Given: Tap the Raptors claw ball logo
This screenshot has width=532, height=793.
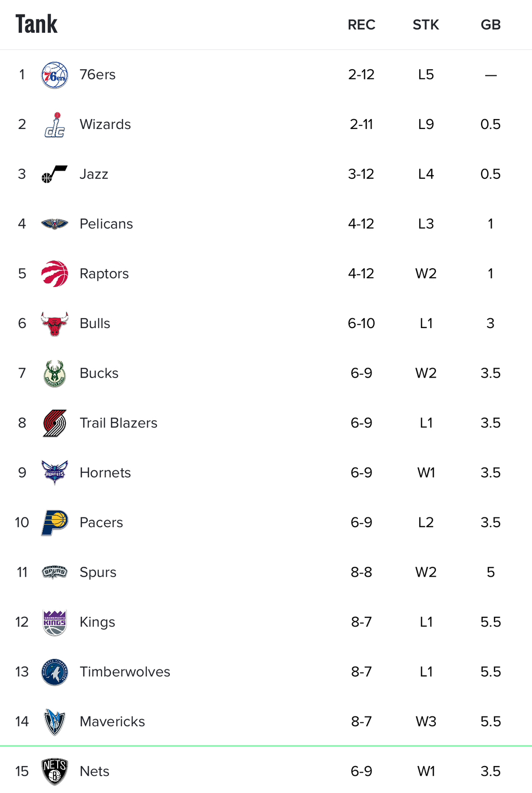Looking at the screenshot, I should tap(55, 274).
